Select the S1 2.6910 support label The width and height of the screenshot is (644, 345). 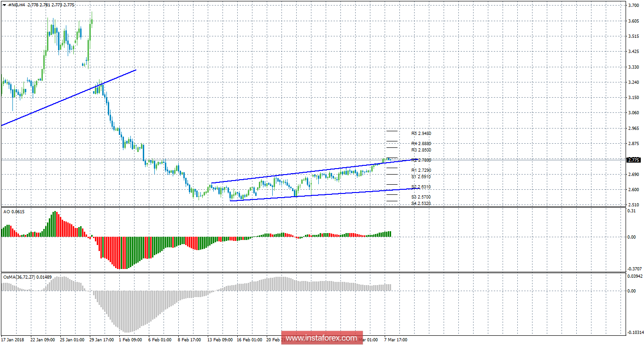(421, 176)
